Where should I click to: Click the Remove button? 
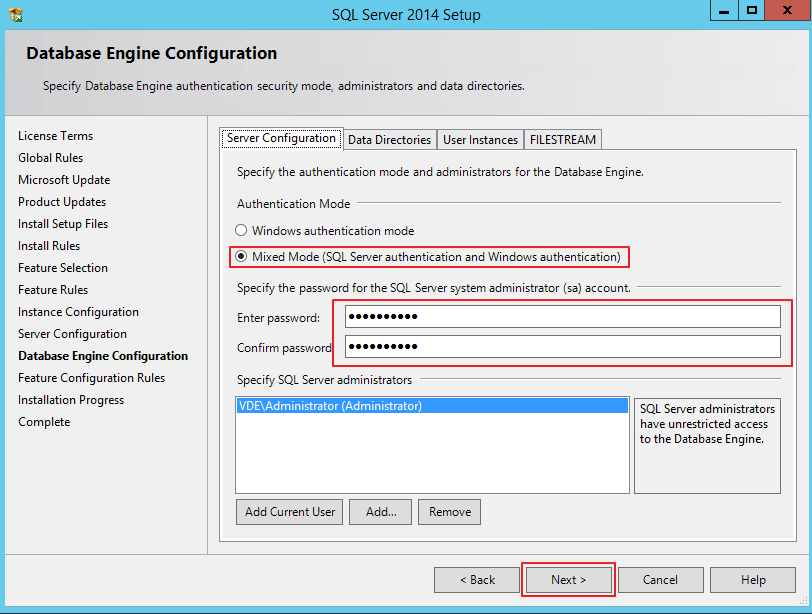tap(450, 512)
